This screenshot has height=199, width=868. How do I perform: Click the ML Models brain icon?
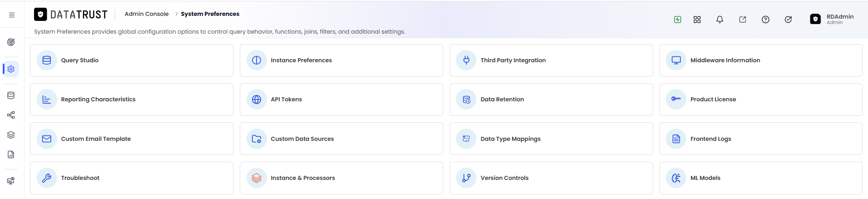coord(676,178)
